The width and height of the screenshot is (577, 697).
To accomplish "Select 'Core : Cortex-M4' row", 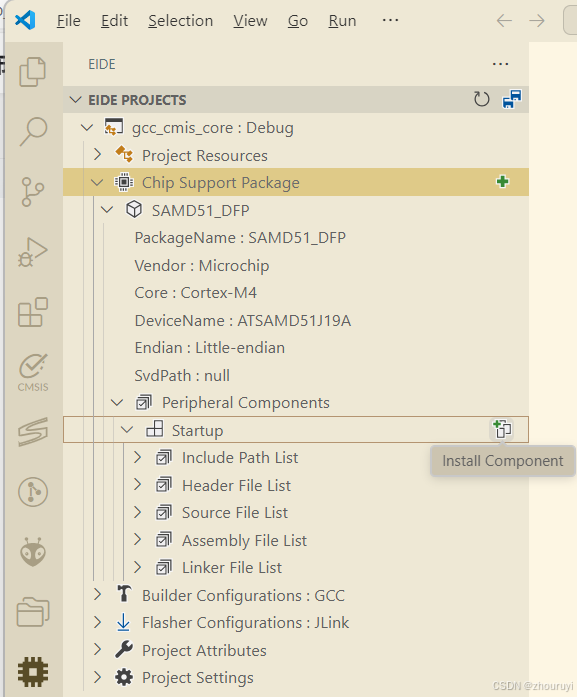I will tap(296, 293).
